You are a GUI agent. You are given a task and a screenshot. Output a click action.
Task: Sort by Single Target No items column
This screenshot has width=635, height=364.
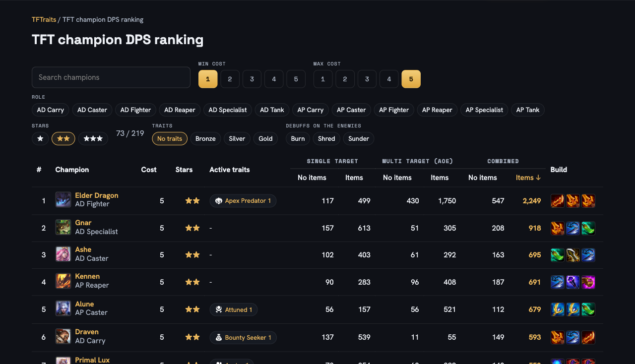click(x=312, y=178)
